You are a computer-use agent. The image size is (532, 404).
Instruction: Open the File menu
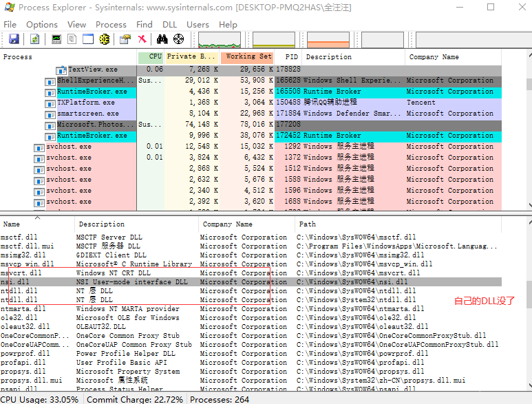(x=10, y=25)
